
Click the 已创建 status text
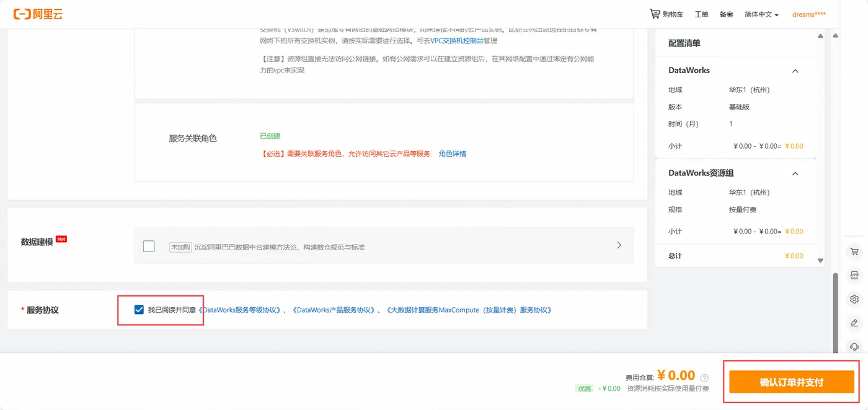(270, 136)
